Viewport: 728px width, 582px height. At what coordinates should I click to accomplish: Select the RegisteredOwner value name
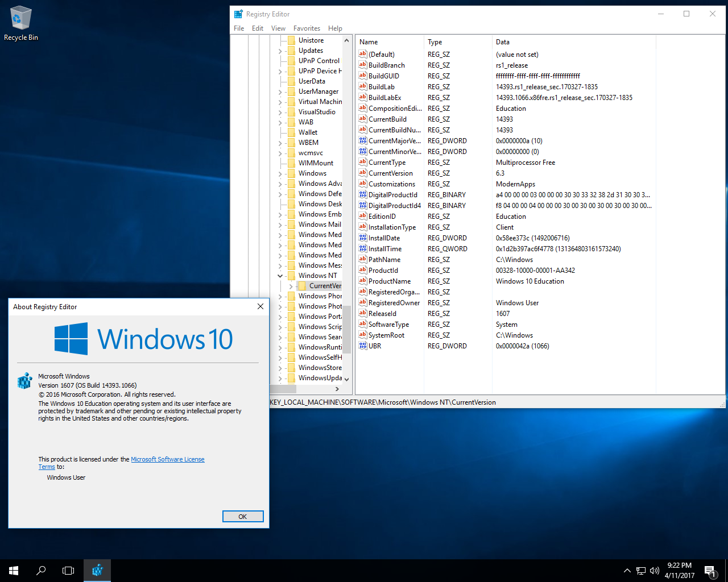point(394,302)
